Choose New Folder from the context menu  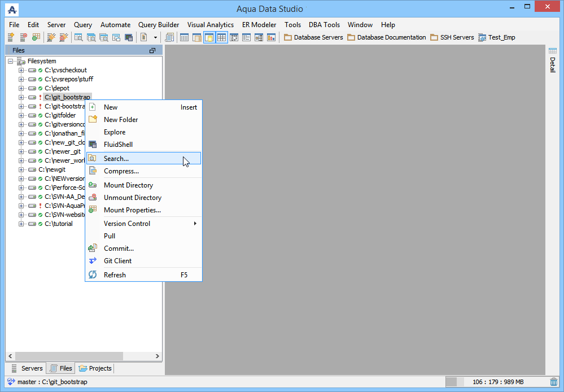[143, 120]
